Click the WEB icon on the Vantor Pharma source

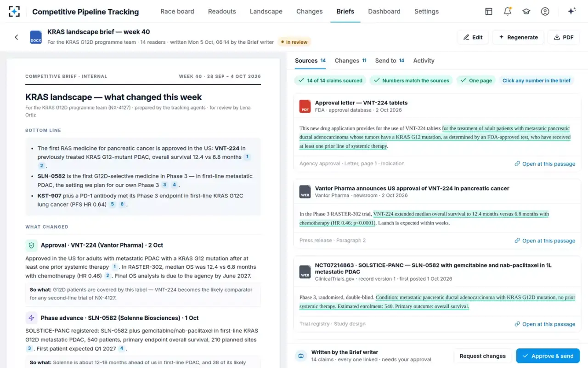(305, 192)
